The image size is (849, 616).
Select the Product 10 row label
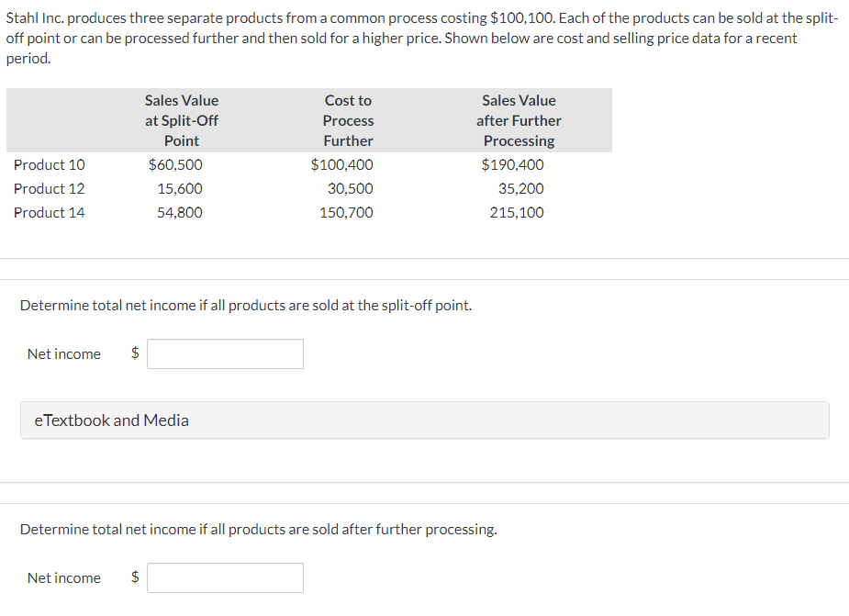tap(49, 164)
